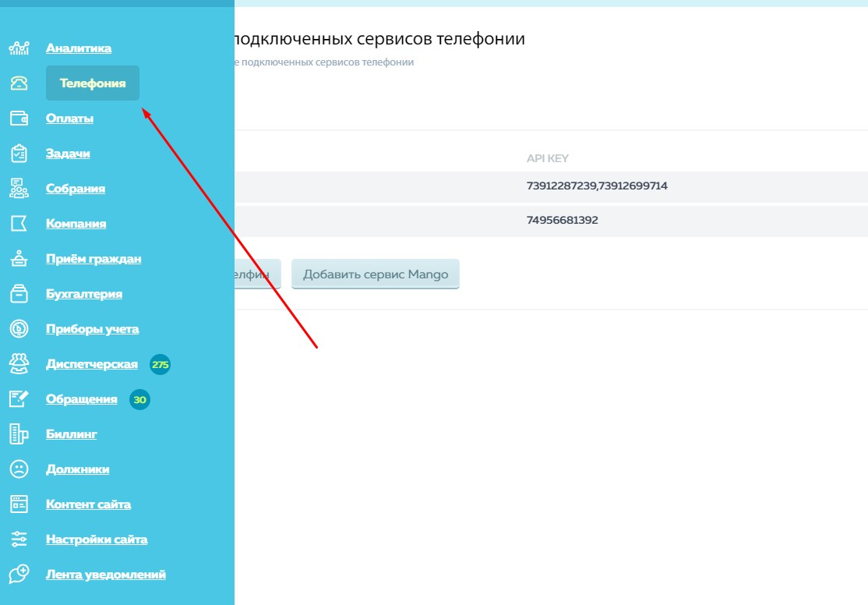
Task: Click the sad face icon beside Должники
Action: click(x=19, y=469)
